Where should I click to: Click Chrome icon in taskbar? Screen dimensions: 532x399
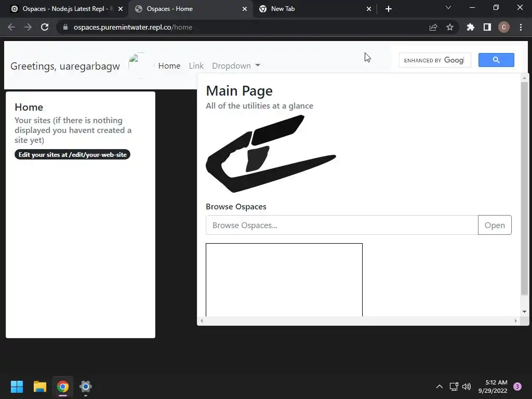pos(63,387)
